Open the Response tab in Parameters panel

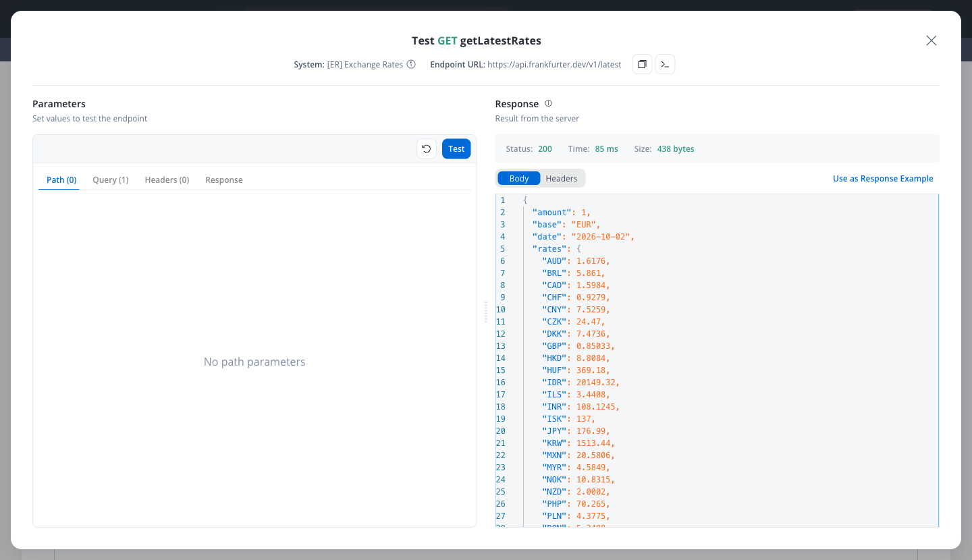pyautogui.click(x=224, y=180)
